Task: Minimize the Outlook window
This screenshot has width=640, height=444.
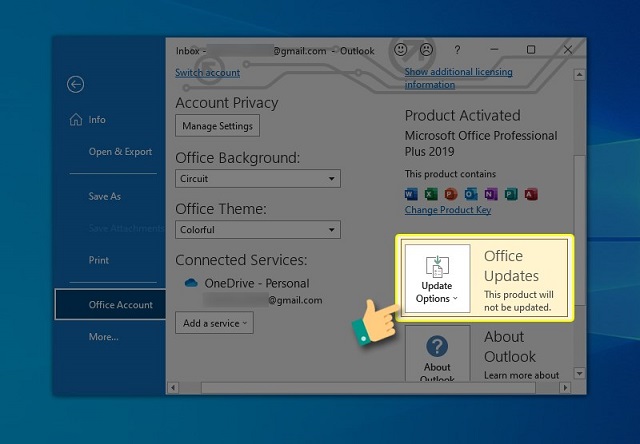Action: 494,49
